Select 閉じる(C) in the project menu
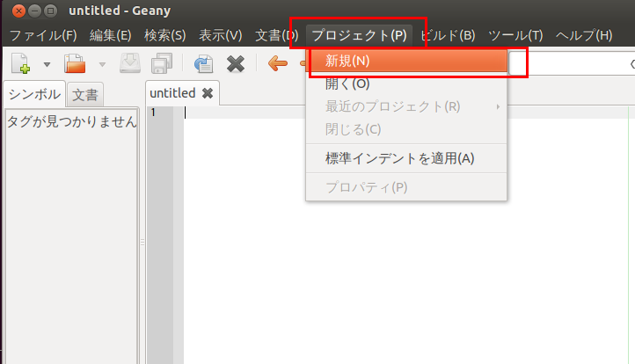Screen dimensions: 635x364 pos(406,129)
